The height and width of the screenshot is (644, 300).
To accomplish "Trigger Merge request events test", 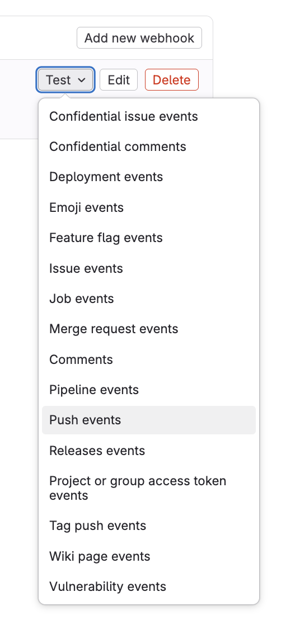I will (x=149, y=329).
